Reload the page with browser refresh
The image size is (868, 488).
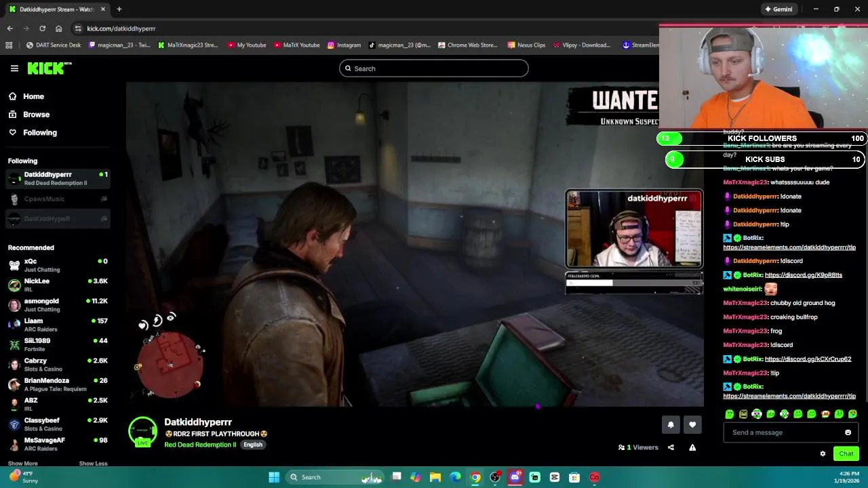point(42,28)
